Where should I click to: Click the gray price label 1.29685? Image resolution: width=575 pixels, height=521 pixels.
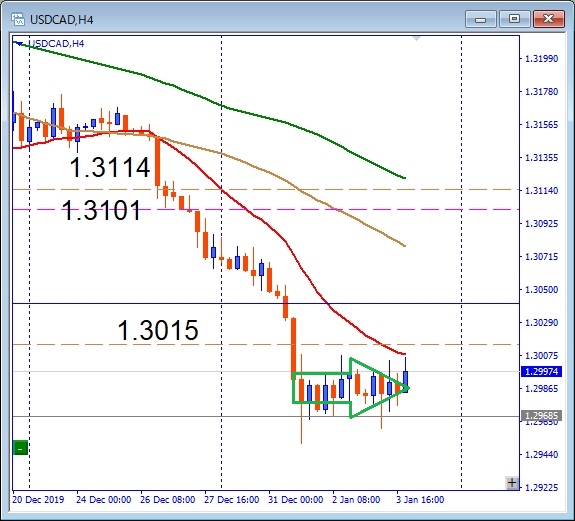[541, 415]
